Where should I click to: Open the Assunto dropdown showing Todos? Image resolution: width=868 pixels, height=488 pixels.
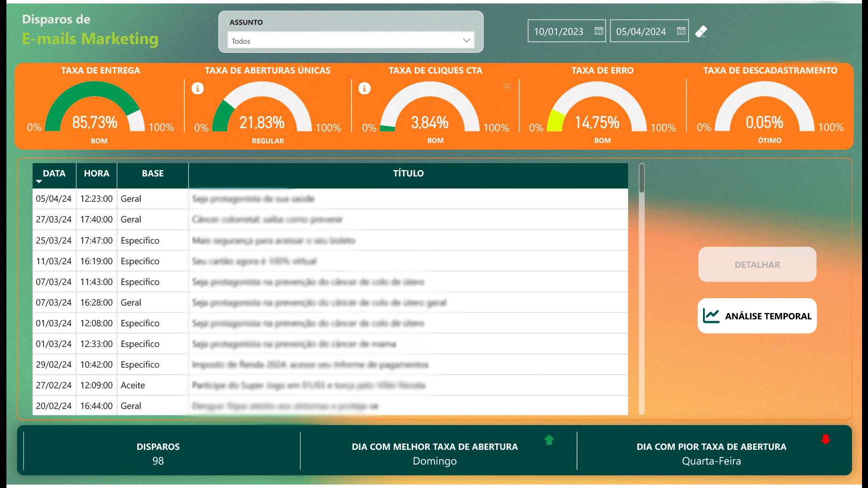click(351, 40)
